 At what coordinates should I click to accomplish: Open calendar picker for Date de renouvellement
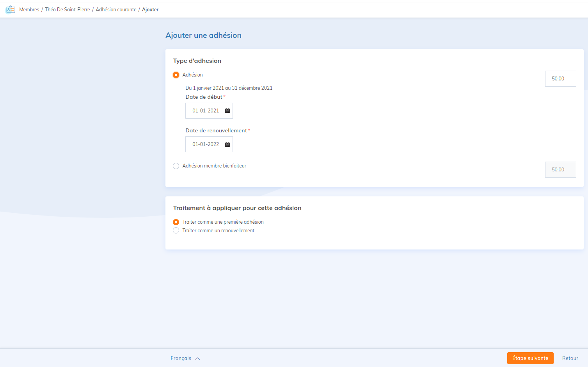pos(227,144)
